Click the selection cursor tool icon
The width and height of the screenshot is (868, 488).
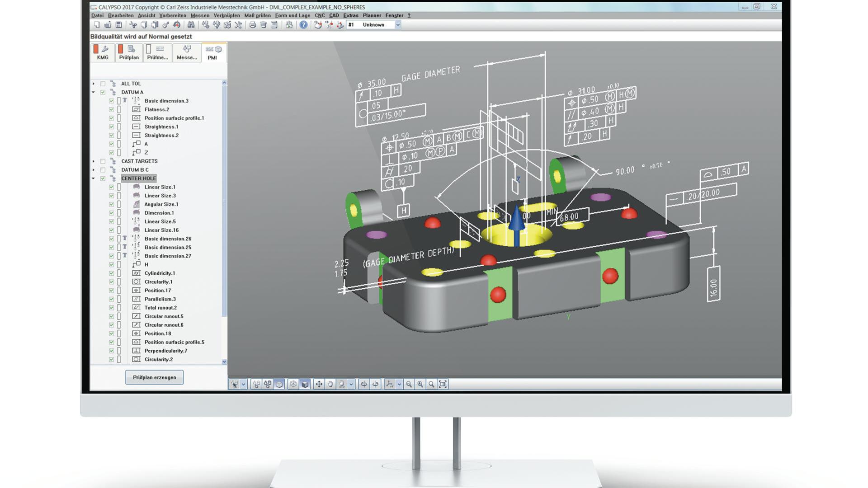(234, 384)
